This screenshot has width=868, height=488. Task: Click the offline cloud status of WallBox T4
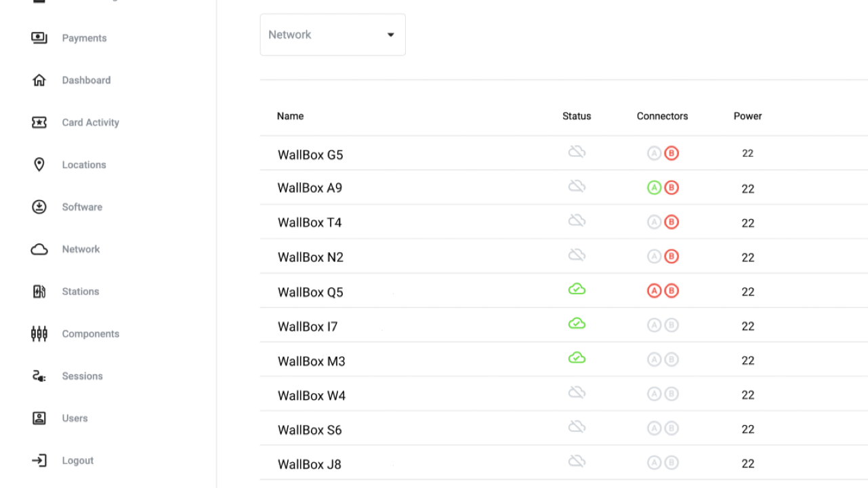[x=577, y=220]
